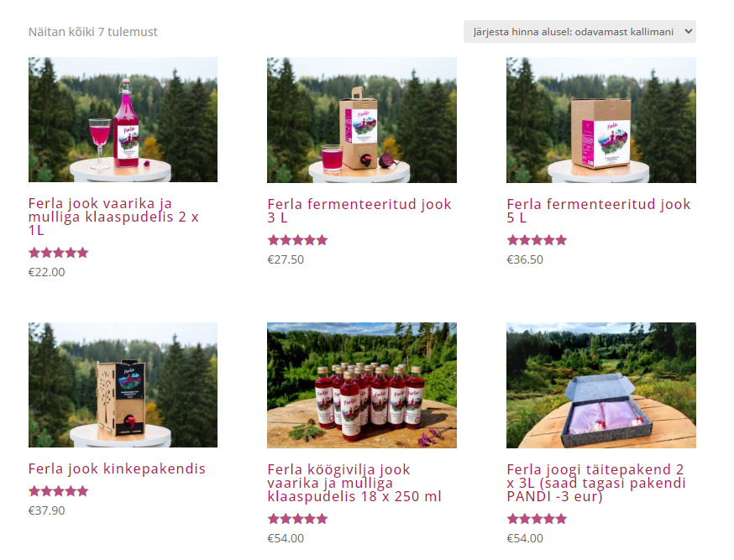Click the Ferla köögivilja jook 18 x 250 ml title
Screen dimensions: 734x560
click(354, 483)
